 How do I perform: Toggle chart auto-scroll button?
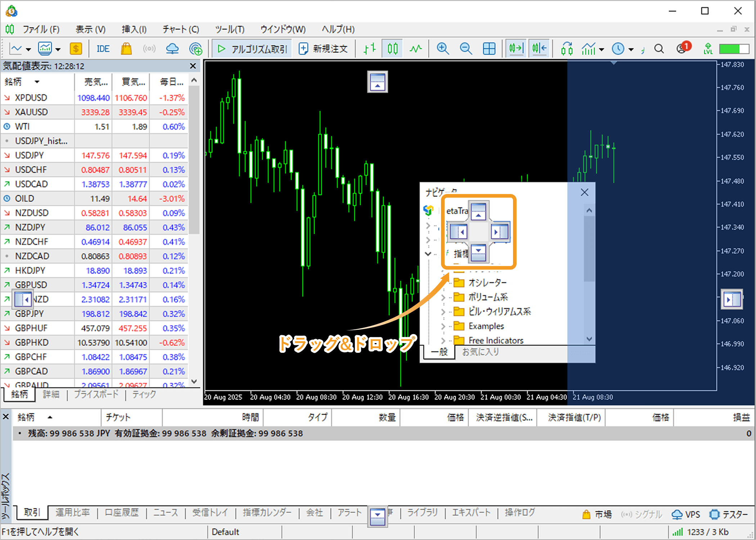point(516,49)
